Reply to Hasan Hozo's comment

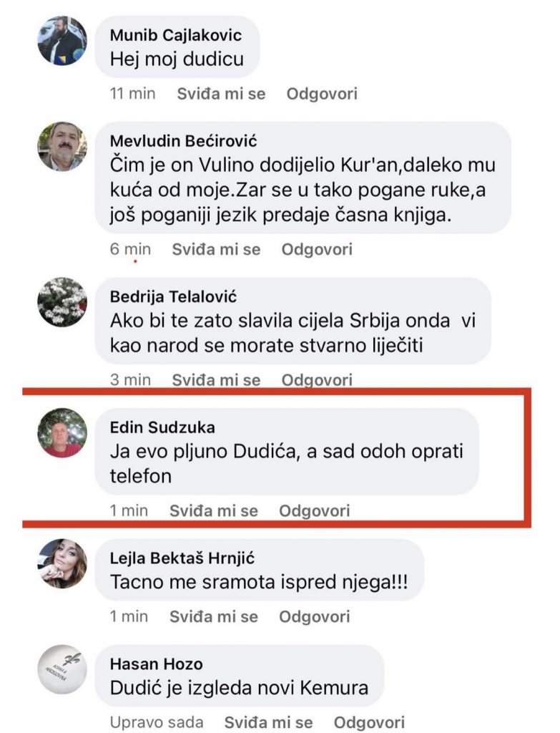369,722
